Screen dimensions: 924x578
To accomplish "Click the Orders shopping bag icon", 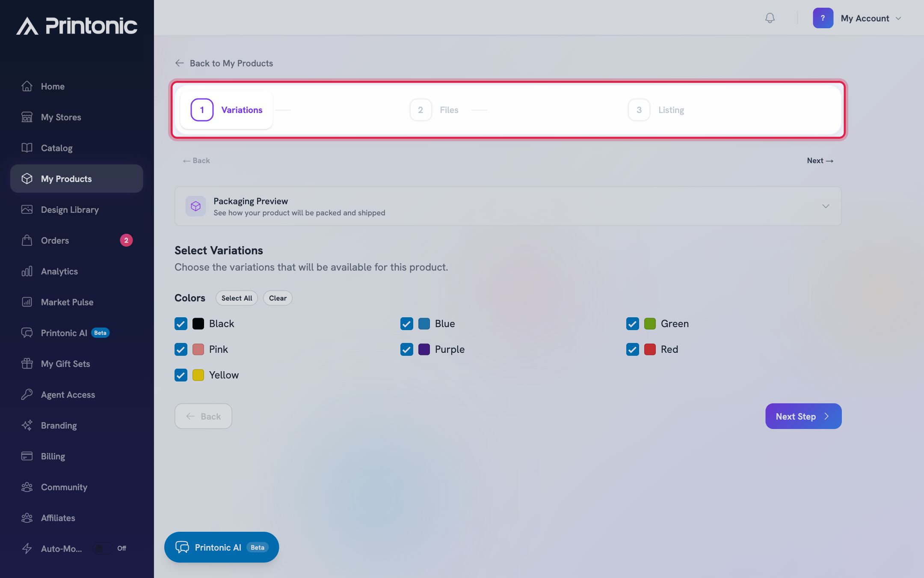I will 27,240.
